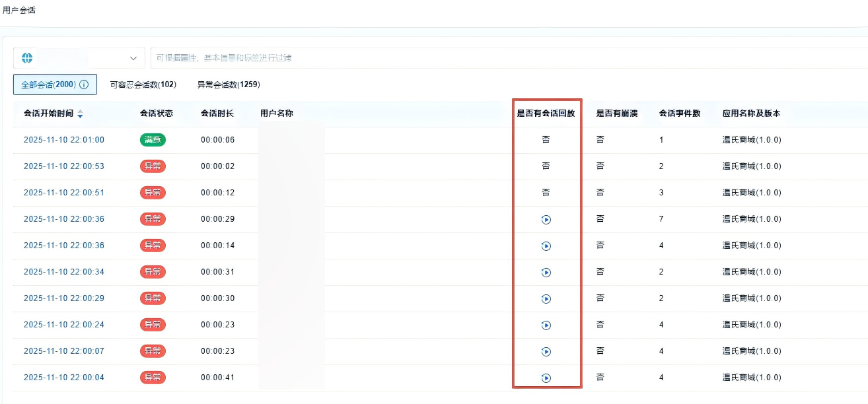Sort by 会话开始时间 using the sort arrows
868x404 pixels.
(x=81, y=114)
